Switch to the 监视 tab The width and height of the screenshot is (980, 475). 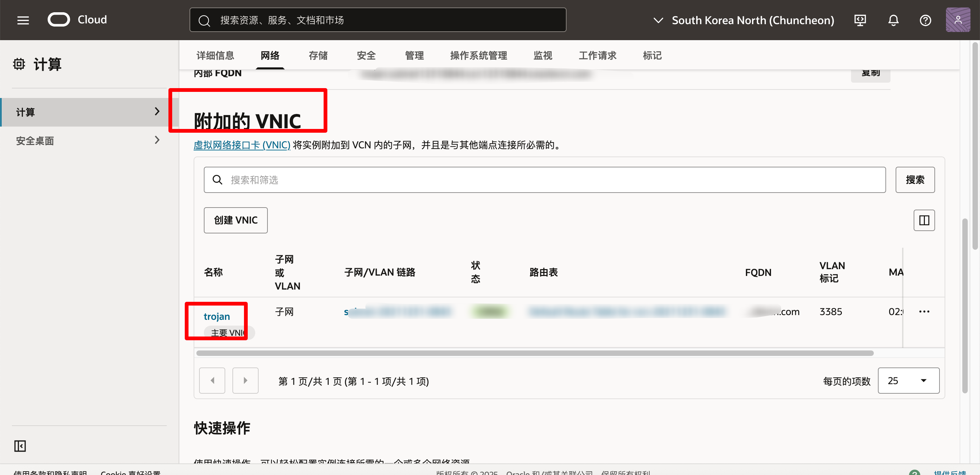(542, 55)
